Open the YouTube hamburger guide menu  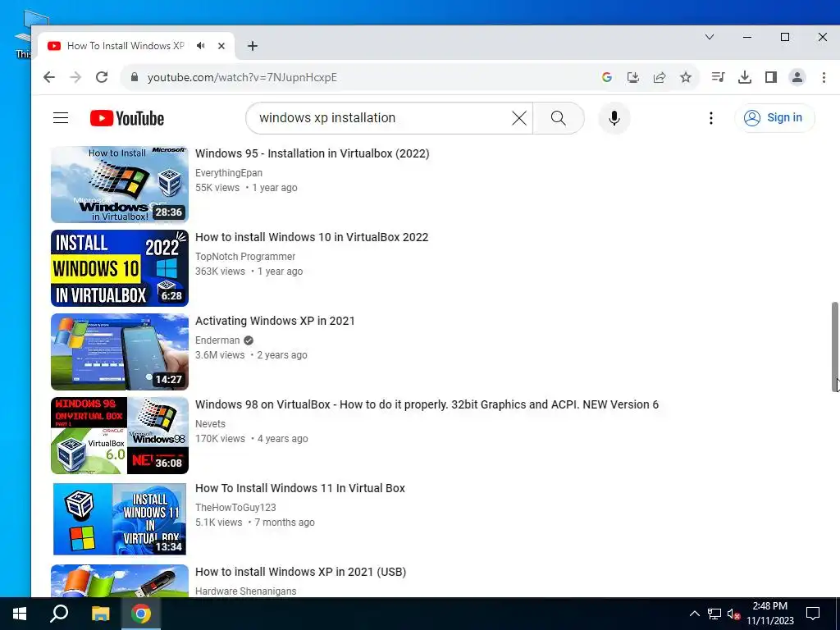(x=61, y=118)
